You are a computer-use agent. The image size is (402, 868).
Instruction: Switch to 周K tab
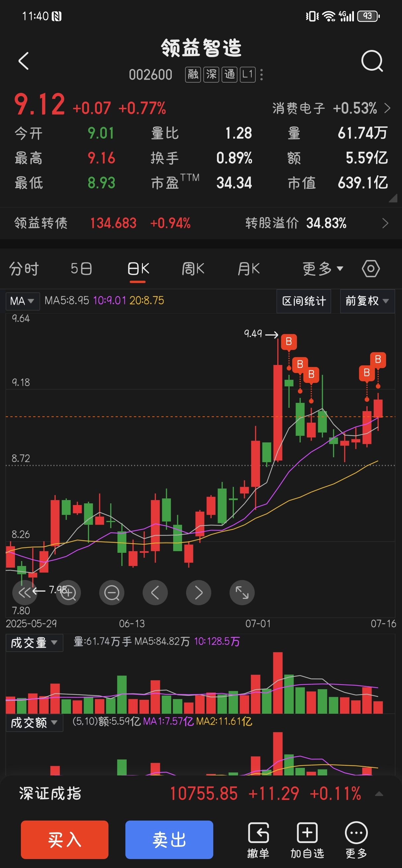pos(193,268)
